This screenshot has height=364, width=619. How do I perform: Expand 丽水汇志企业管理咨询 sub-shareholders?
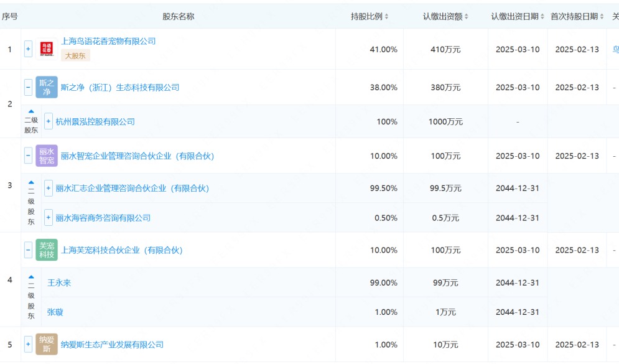tap(48, 189)
